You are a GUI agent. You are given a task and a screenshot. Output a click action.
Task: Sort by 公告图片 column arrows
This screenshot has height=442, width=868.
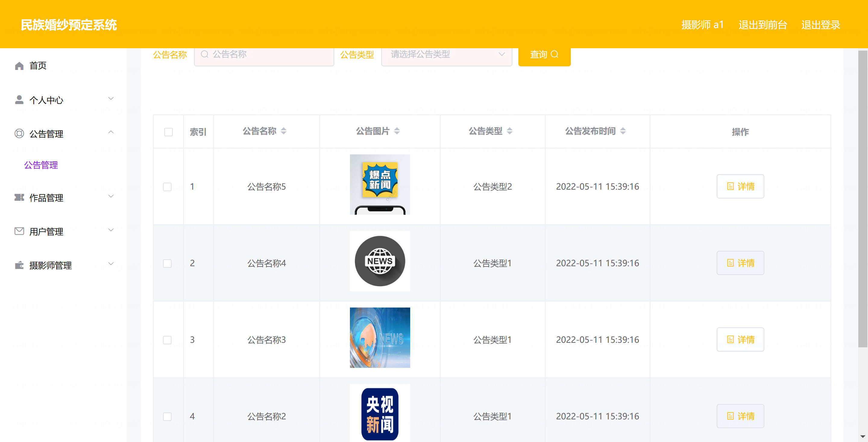pyautogui.click(x=397, y=131)
